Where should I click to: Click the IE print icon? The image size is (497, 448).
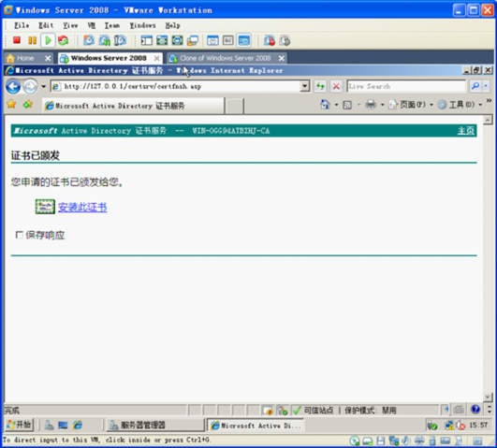(x=371, y=104)
